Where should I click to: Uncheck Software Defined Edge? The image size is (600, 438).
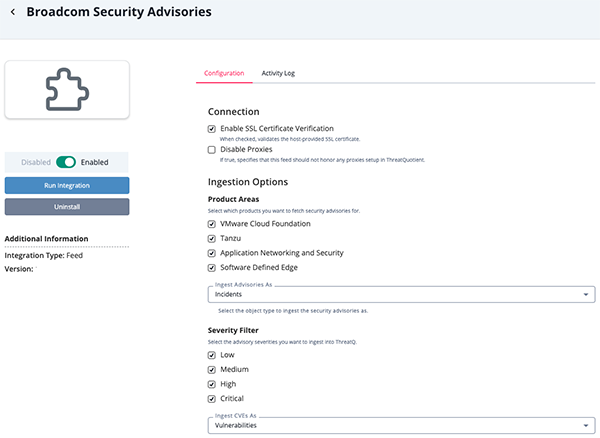click(212, 268)
